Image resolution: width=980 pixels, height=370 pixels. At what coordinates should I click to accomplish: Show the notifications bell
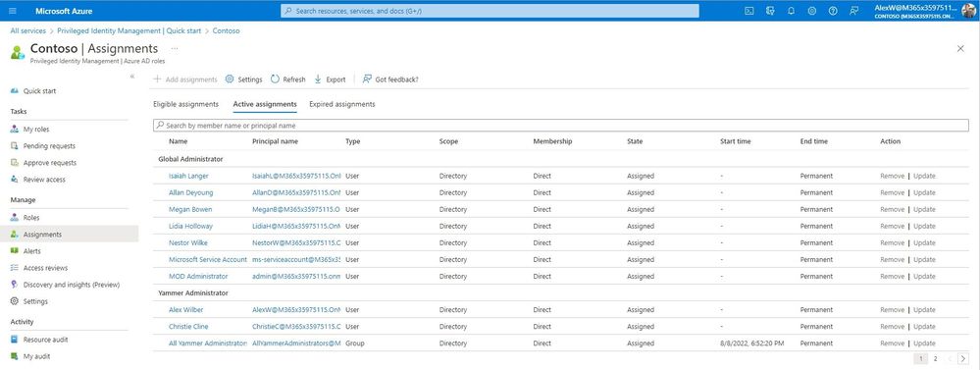coord(791,11)
